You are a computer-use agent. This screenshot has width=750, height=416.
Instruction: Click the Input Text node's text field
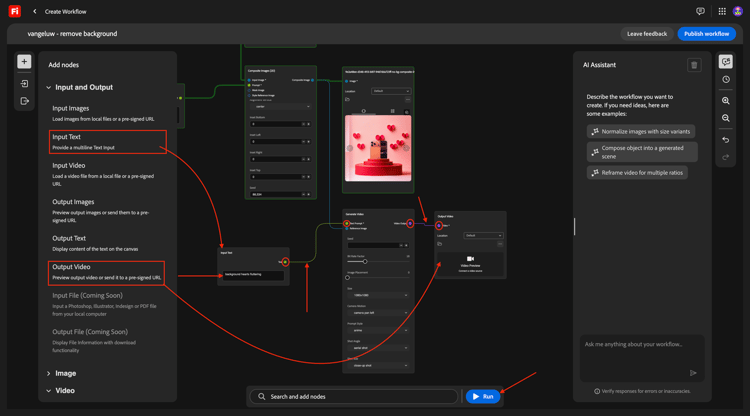point(254,275)
